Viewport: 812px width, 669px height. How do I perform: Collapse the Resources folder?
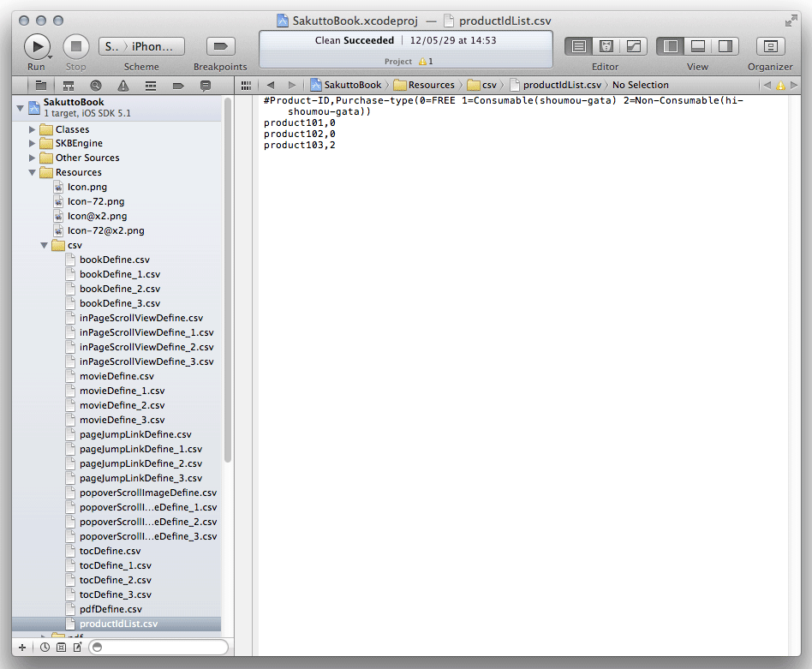click(32, 172)
